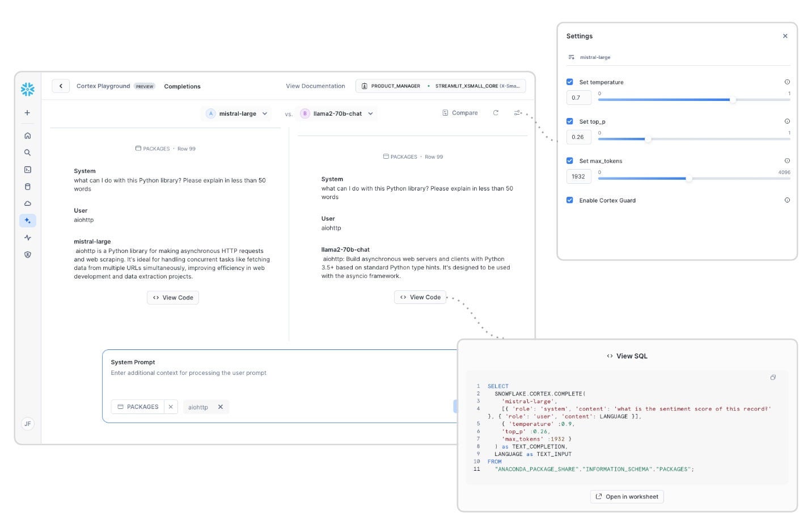Open View Documentation

315,86
